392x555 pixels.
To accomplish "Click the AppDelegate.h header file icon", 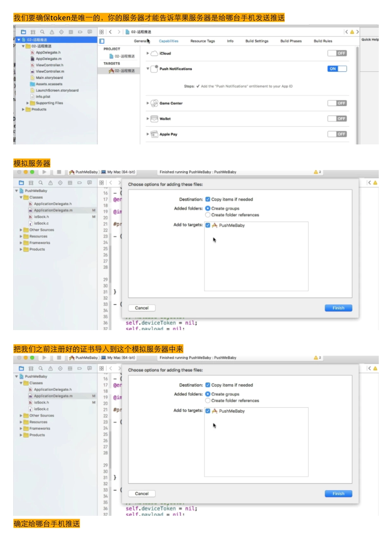I will coord(32,52).
